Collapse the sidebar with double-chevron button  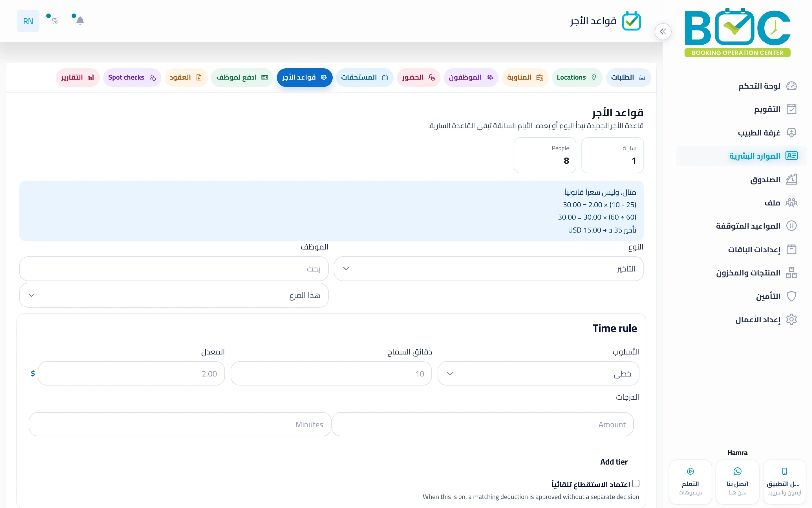point(663,32)
